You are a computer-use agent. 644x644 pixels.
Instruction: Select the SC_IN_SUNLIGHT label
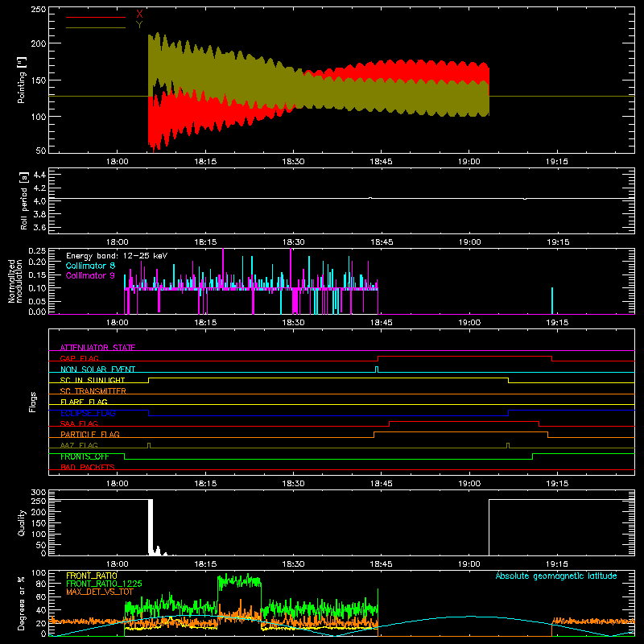click(x=93, y=380)
